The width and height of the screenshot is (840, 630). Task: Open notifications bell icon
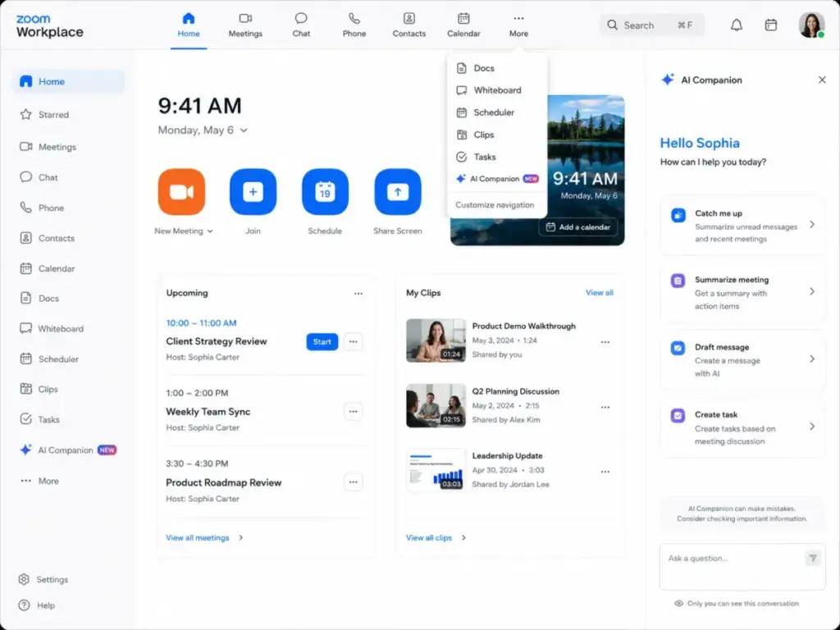click(x=737, y=25)
